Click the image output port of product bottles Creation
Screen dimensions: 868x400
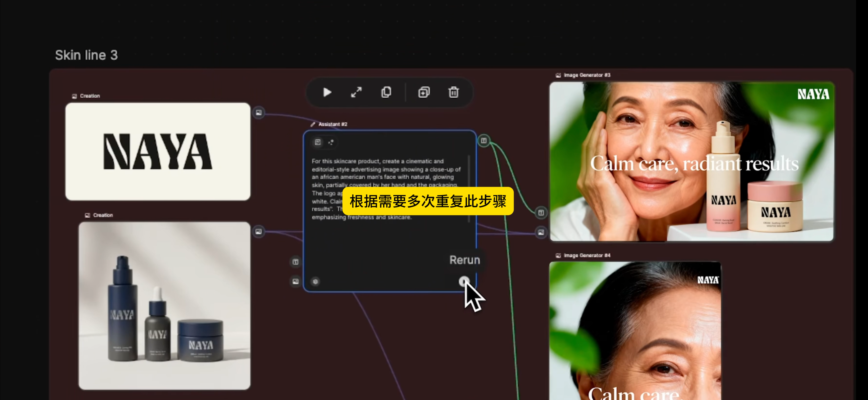[258, 231]
